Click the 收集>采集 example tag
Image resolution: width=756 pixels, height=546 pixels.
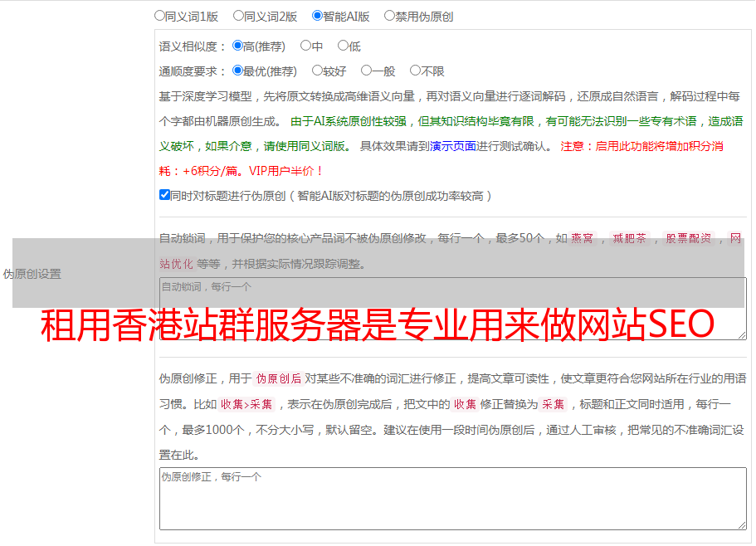(x=246, y=404)
